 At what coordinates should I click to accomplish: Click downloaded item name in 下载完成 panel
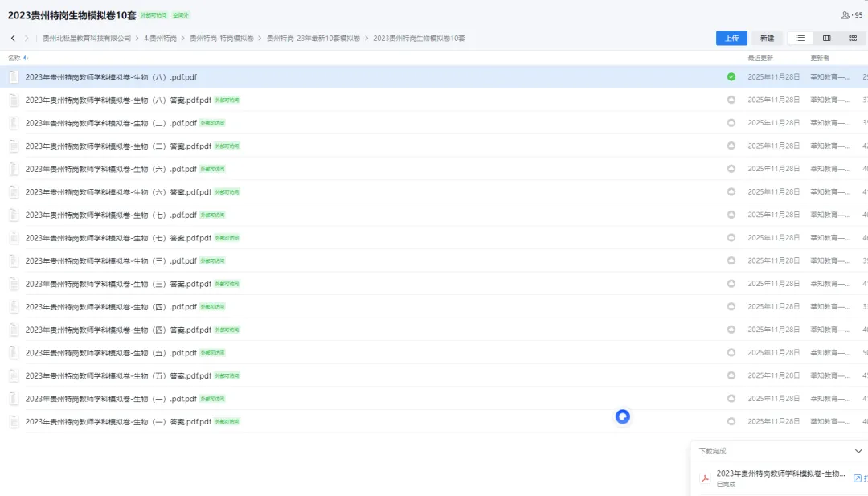click(x=780, y=473)
